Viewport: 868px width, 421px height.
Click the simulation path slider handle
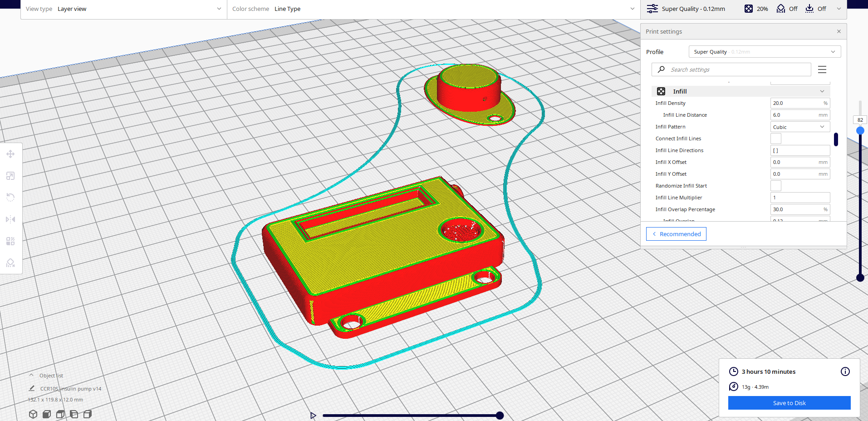click(x=500, y=416)
